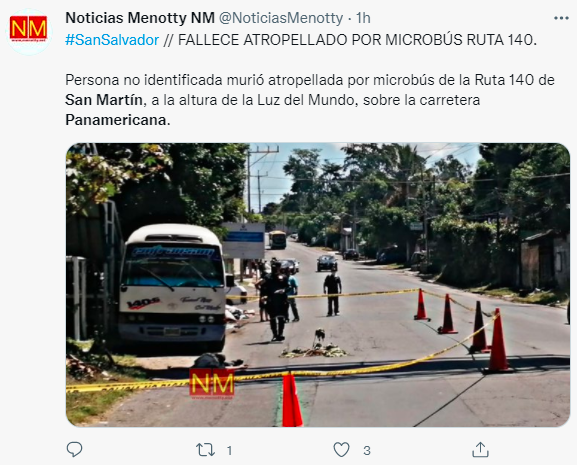577x465 pixels.
Task: Click the retweet arrows icon
Action: tap(205, 450)
